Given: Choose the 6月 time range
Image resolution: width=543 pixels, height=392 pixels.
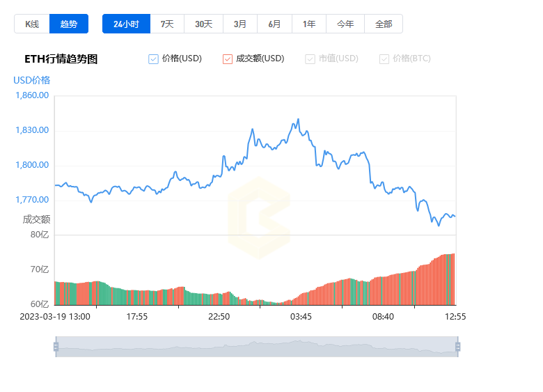Looking at the screenshot, I should click(x=274, y=24).
